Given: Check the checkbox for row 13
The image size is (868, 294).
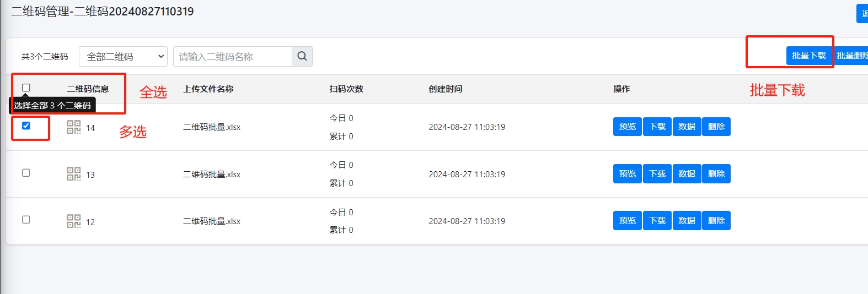Looking at the screenshot, I should (x=26, y=173).
